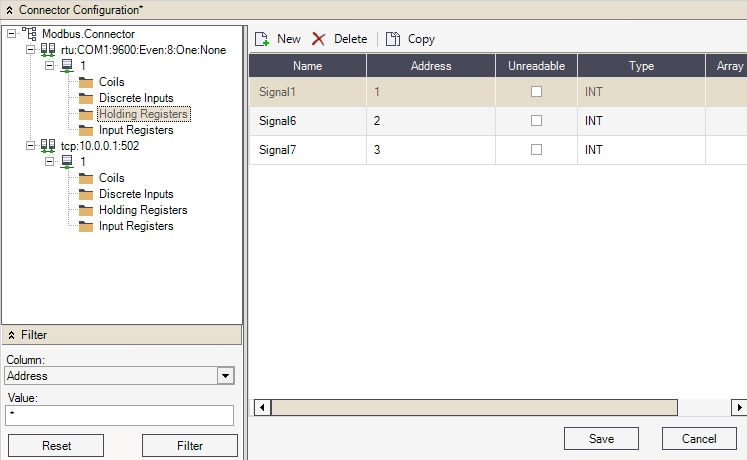The image size is (747, 460).
Task: Toggle Unreadable checkbox for Signal1
Action: [x=537, y=92]
